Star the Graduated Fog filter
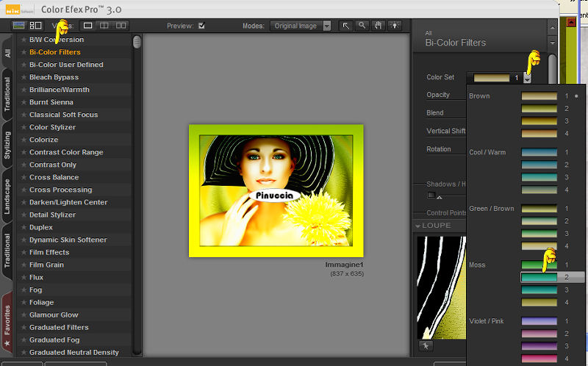The width and height of the screenshot is (588, 366). click(24, 340)
